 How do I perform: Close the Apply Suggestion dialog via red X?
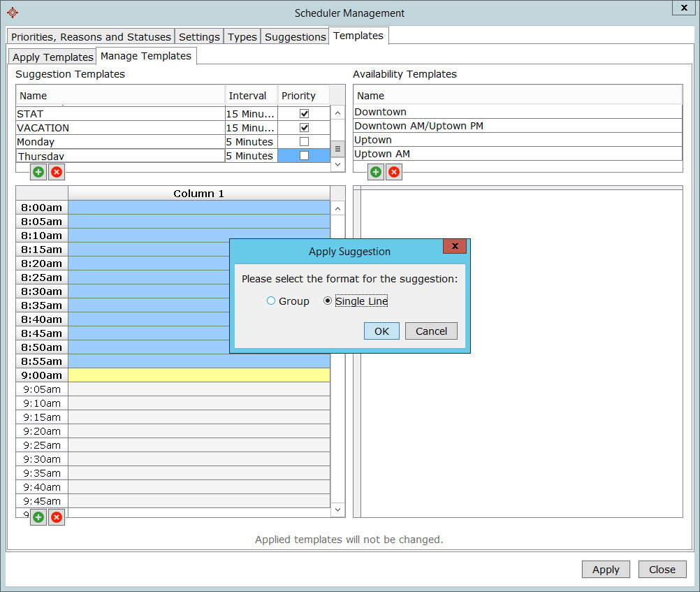tap(454, 247)
